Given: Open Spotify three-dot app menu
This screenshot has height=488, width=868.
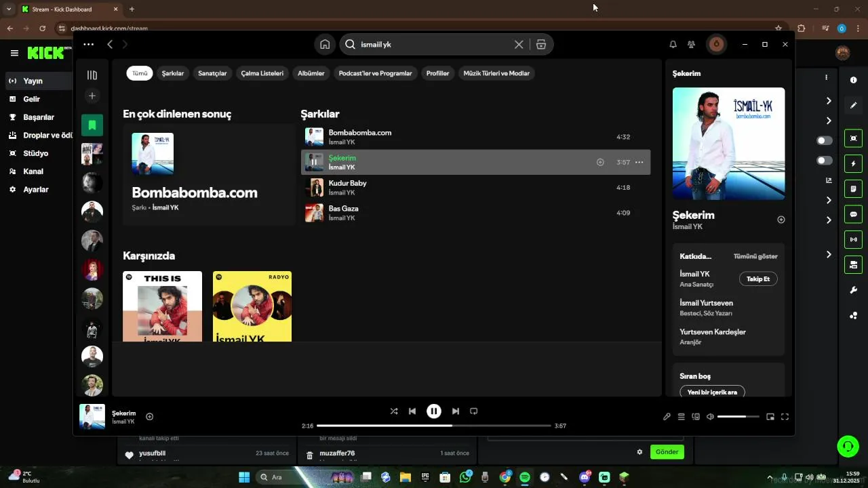Looking at the screenshot, I should click(88, 44).
